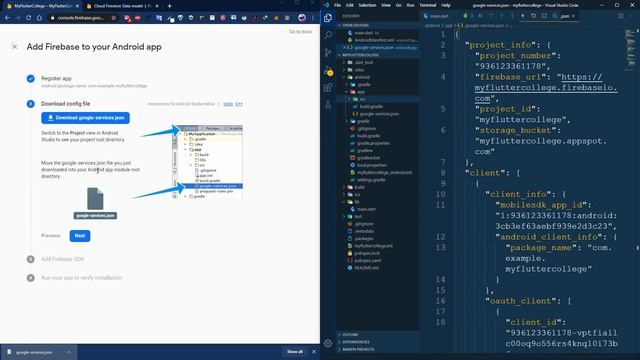Viewport: 640px width, 360px height.
Task: Open VS Code Manage gear icon
Action: 328,343
